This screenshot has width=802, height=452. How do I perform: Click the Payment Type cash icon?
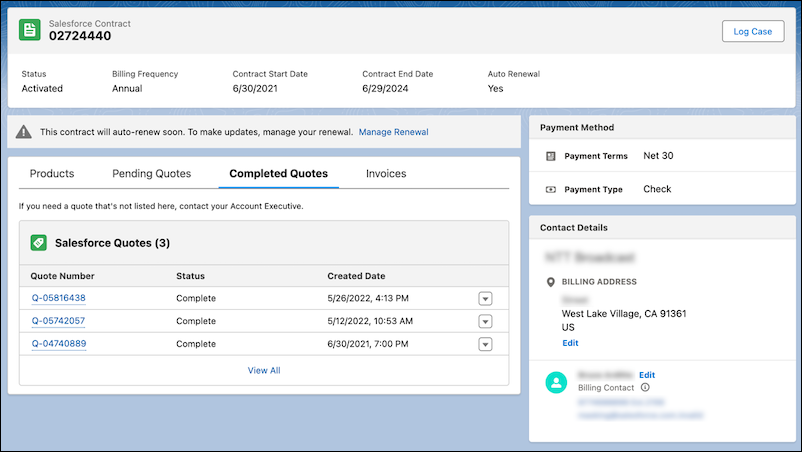pyautogui.click(x=551, y=189)
